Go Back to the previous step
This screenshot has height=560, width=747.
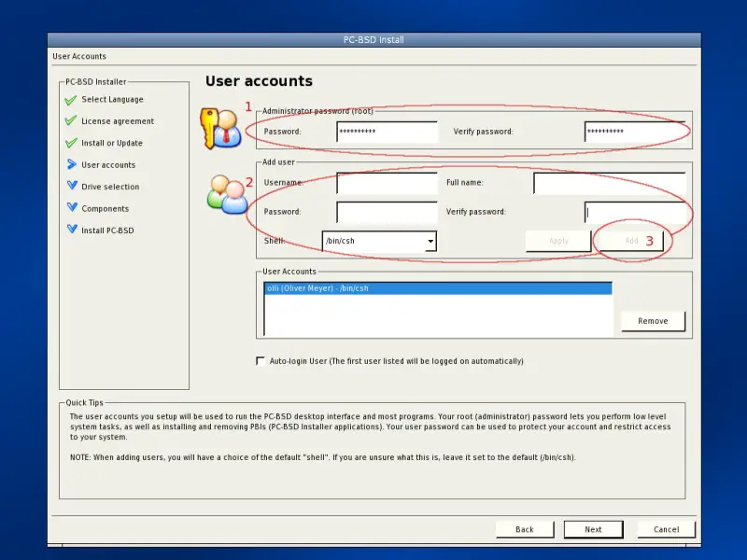click(525, 529)
